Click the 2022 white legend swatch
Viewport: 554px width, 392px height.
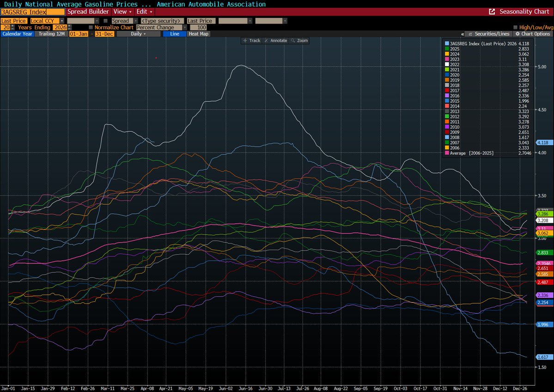pyautogui.click(x=447, y=65)
